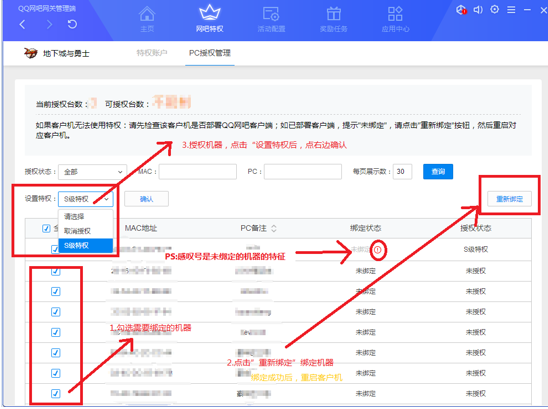Image resolution: width=548 pixels, height=409 pixels.
Task: Choose S级特权 in dropdown list
Action: pos(86,245)
